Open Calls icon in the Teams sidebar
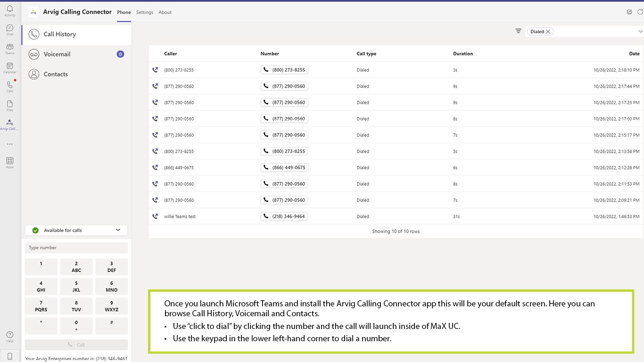 (10, 87)
